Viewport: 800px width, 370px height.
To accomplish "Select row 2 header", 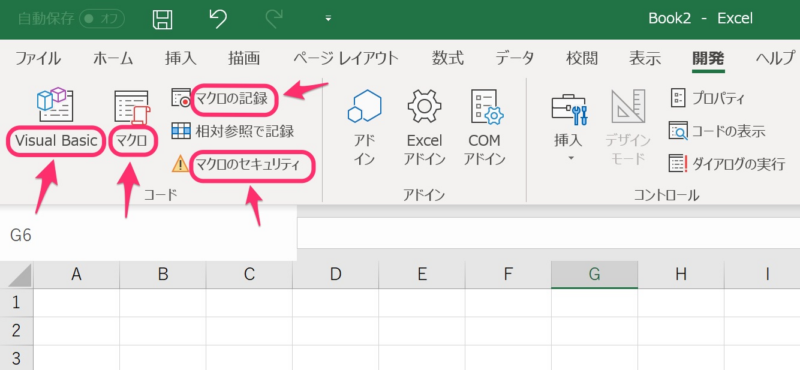I will click(x=16, y=331).
